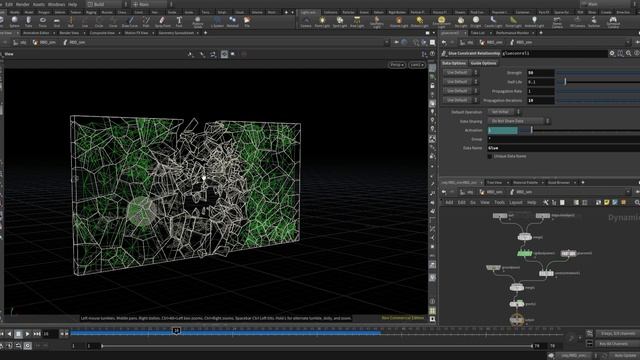Open the network editor Layout menu
640x360 pixels.
click(516, 202)
